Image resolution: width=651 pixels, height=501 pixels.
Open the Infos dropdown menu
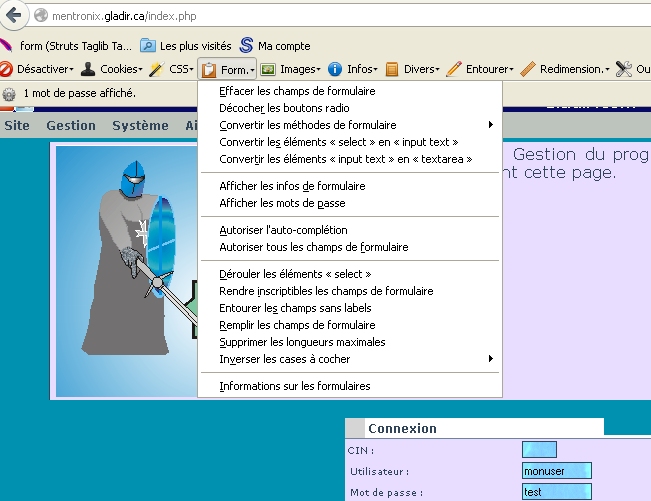point(362,69)
